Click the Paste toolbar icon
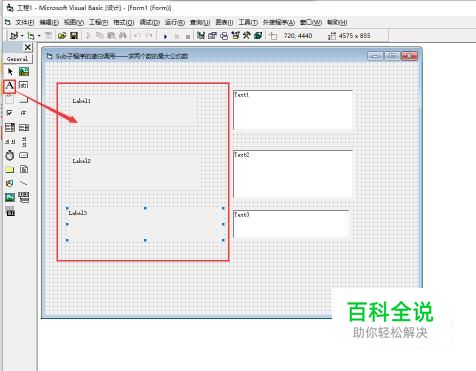The image size is (476, 371). (111, 35)
